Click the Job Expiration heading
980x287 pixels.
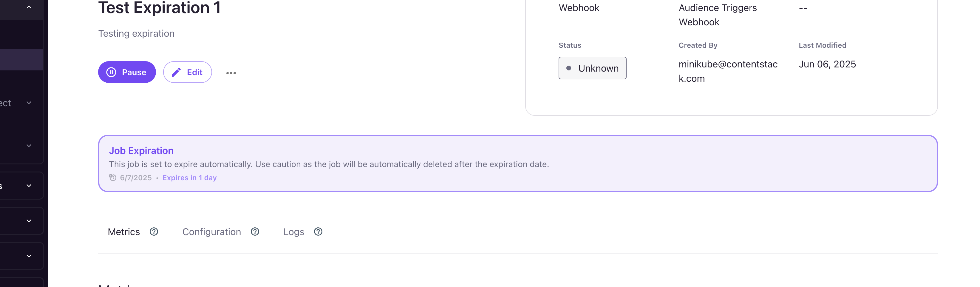141,151
